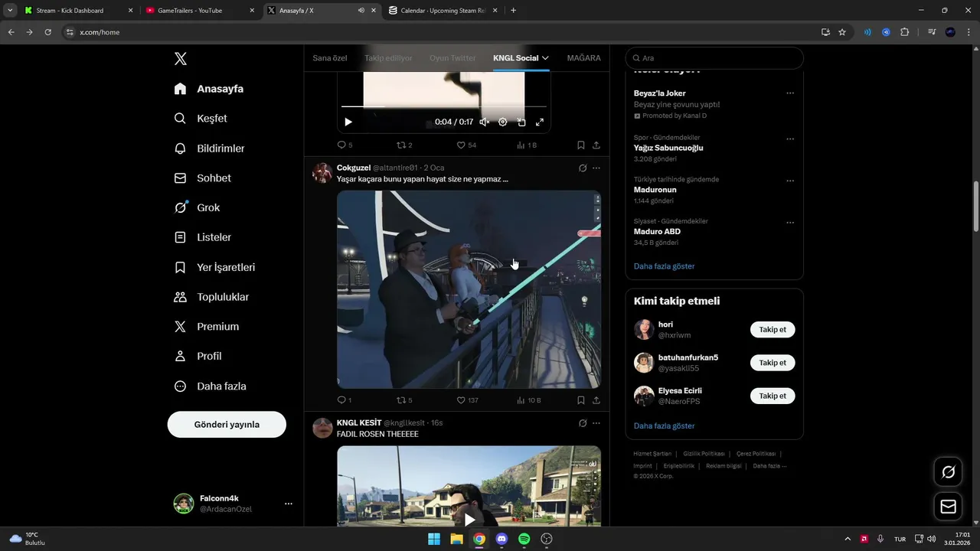Viewport: 980px width, 551px height.
Task: Open Discord from Windows taskbar
Action: [501, 539]
